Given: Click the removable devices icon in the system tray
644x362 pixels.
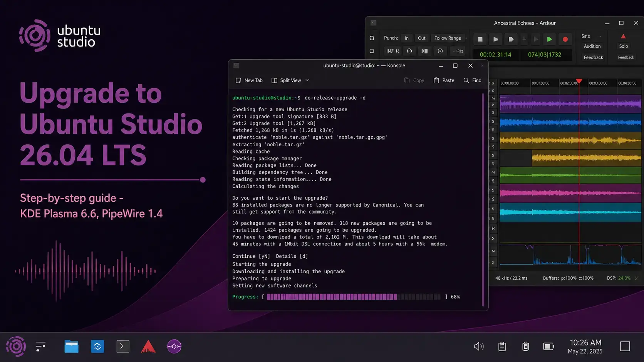Looking at the screenshot, I should (x=525, y=346).
